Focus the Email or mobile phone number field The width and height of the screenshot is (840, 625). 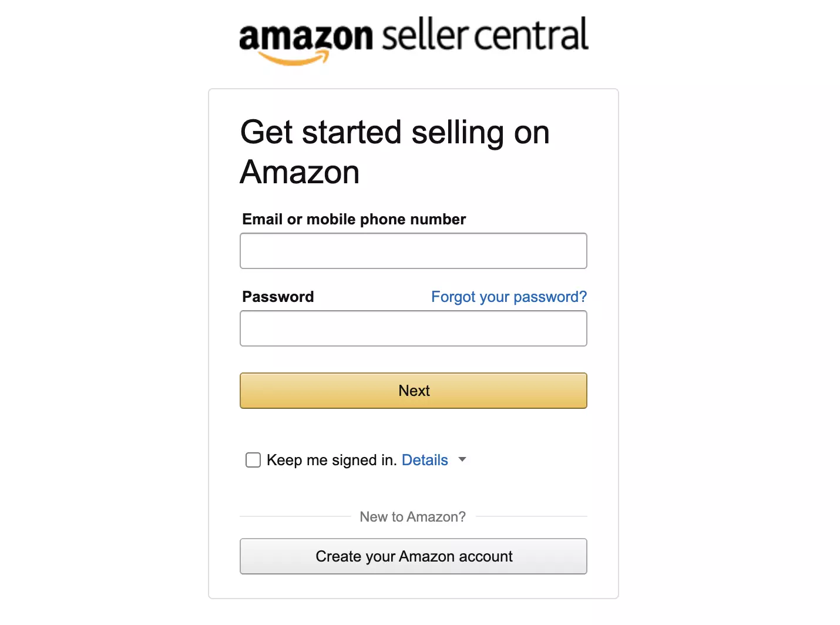tap(414, 251)
